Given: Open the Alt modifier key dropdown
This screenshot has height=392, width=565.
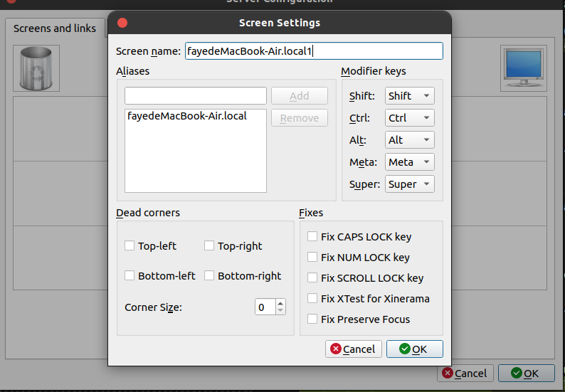Looking at the screenshot, I should point(409,139).
